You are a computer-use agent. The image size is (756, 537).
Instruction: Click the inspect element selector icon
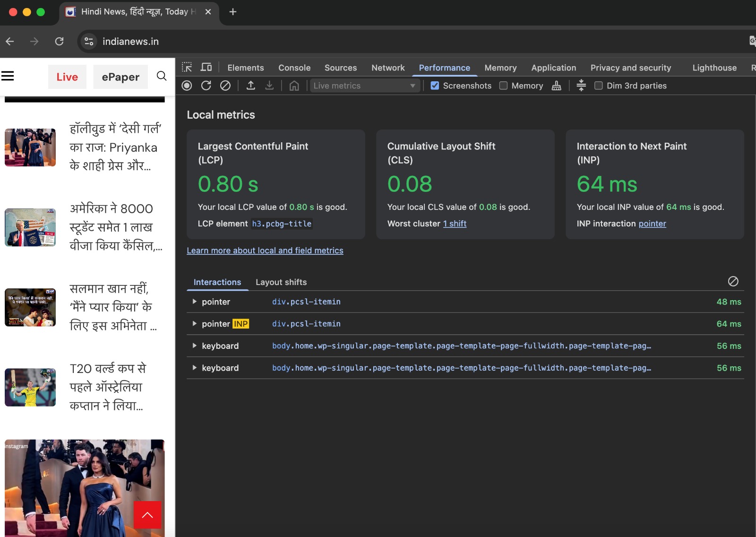coord(187,68)
